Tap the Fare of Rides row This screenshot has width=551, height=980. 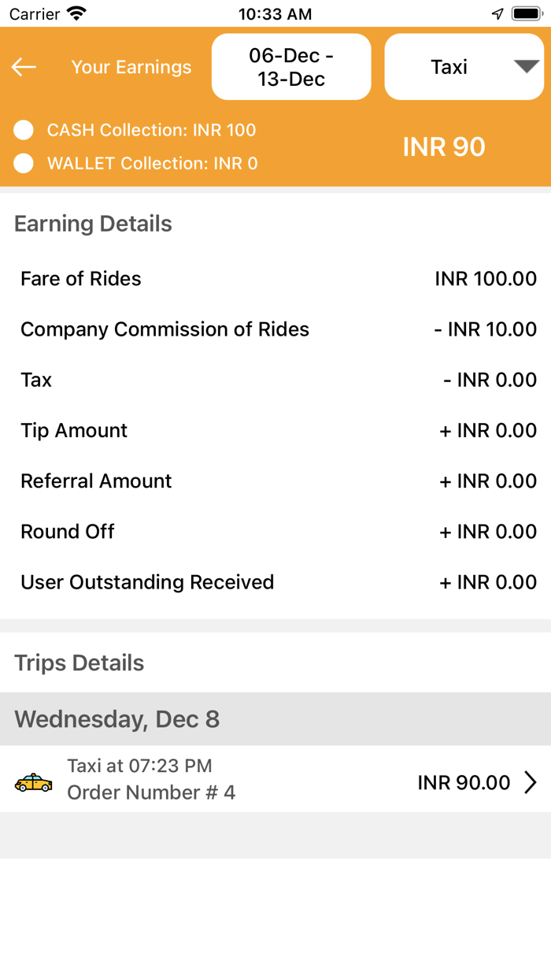pyautogui.click(x=275, y=279)
